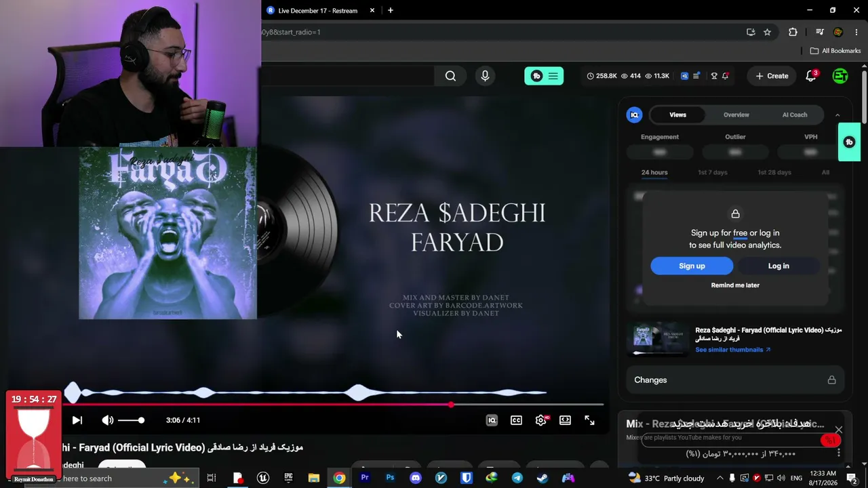Viewport: 868px width, 488px height.
Task: Click the vidIQ logo in the side panel
Action: [635, 115]
